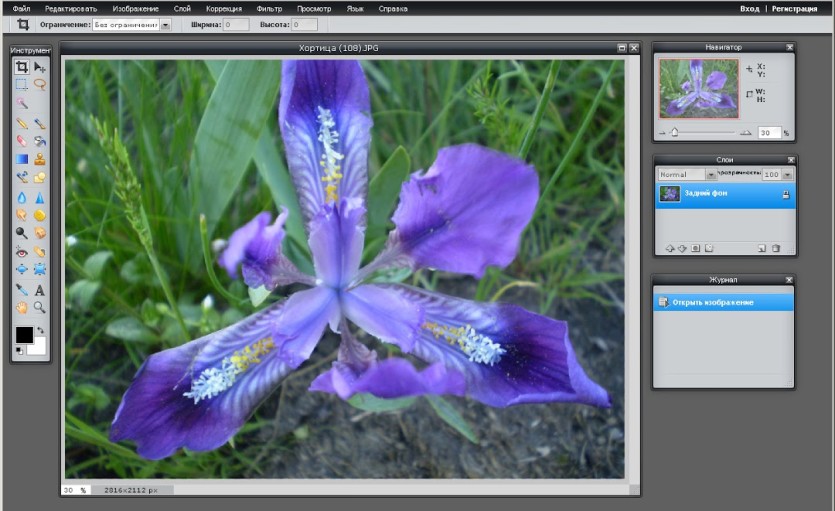This screenshot has width=835, height=511.
Task: Reset colors to default black and white
Action: point(19,351)
